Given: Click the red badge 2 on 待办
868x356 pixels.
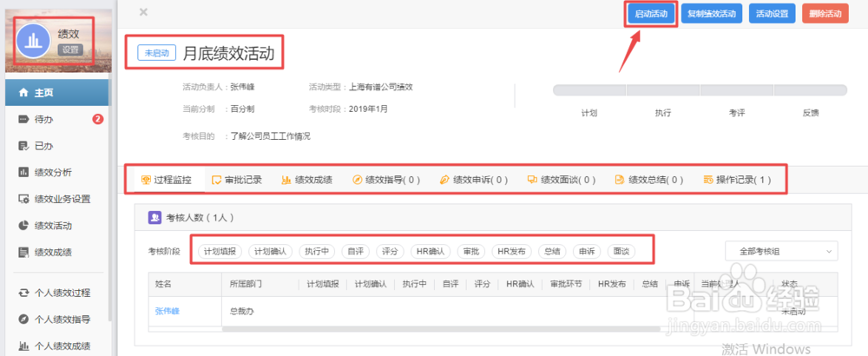Looking at the screenshot, I should 98,119.
